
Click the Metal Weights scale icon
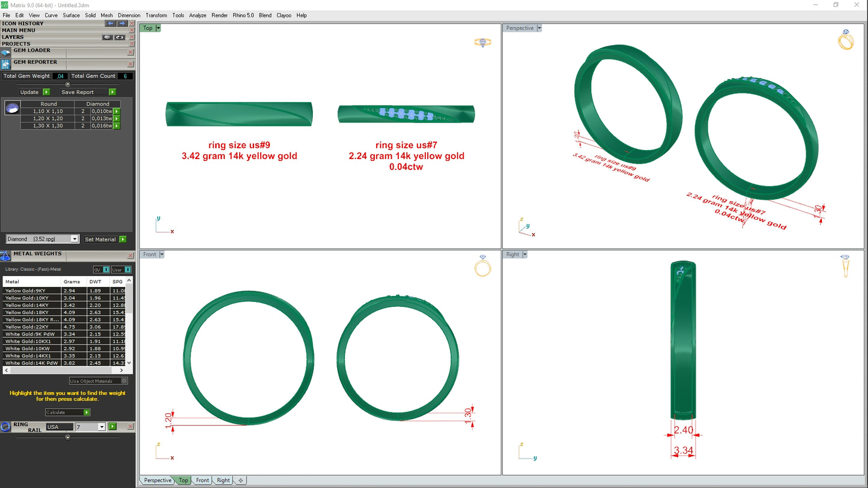coord(5,256)
